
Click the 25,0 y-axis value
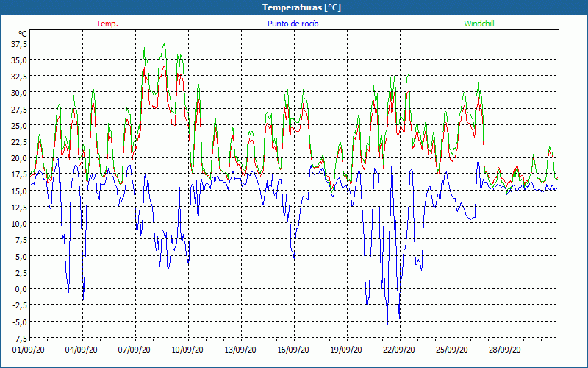point(19,125)
